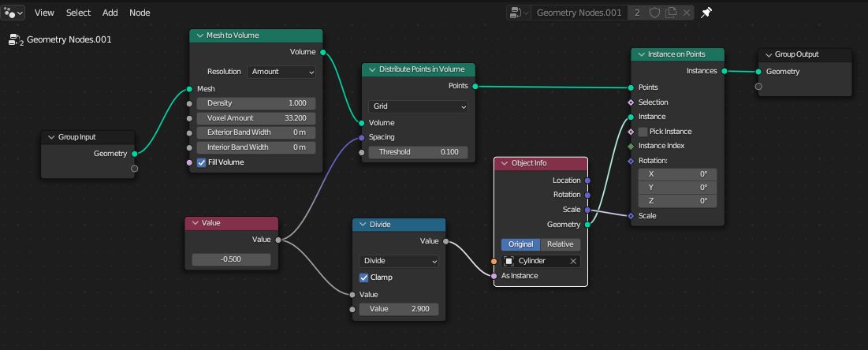
Task: Collapse the Instance on Points node
Action: (x=641, y=55)
